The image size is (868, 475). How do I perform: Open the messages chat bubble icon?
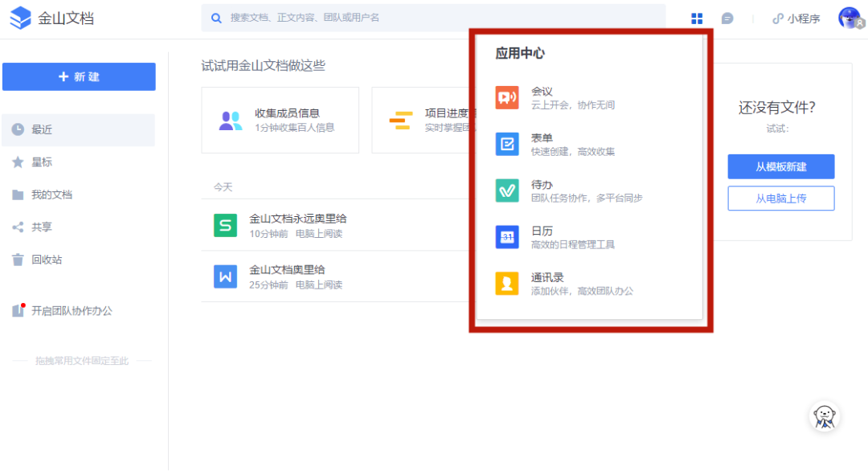tap(727, 18)
